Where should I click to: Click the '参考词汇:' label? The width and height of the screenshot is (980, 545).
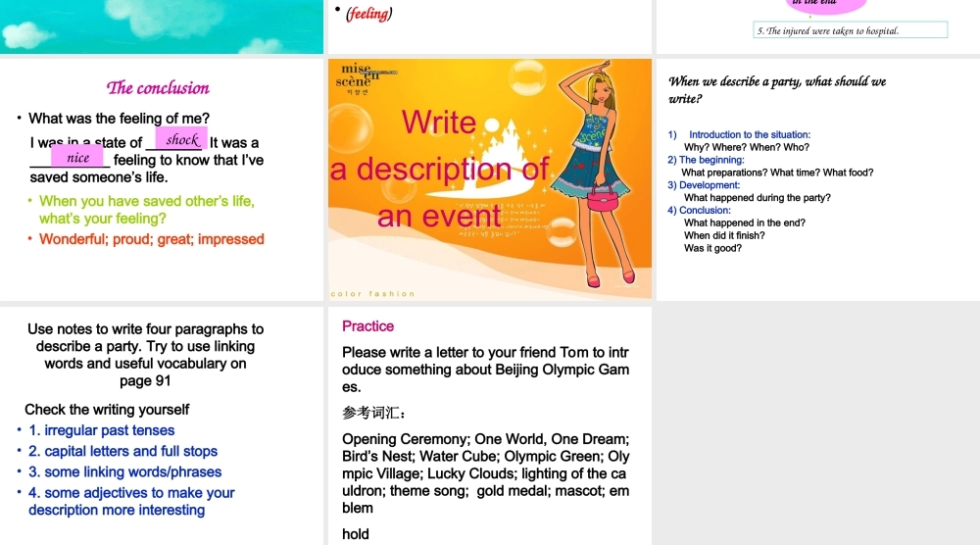(x=373, y=413)
